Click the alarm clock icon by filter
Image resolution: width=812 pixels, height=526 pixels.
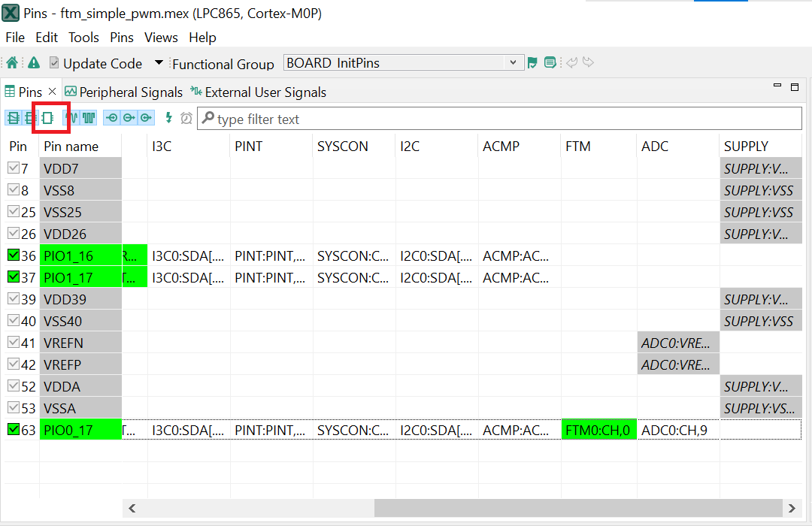pos(186,118)
